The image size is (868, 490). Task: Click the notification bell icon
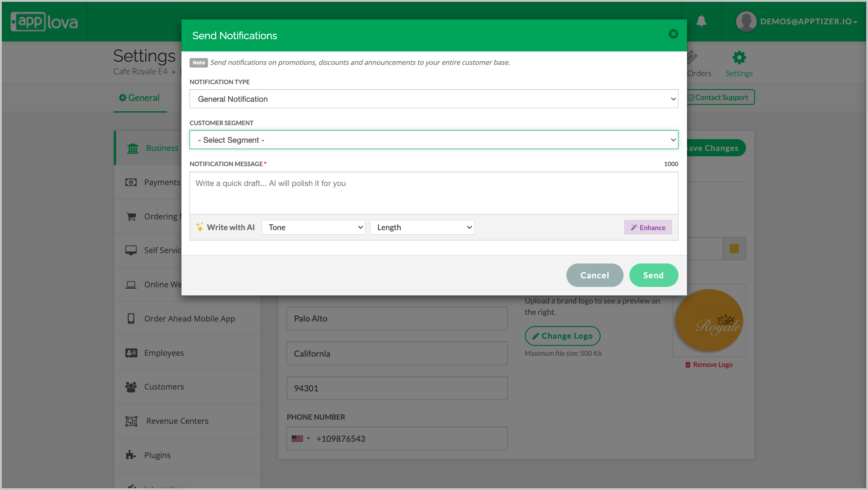tap(701, 21)
